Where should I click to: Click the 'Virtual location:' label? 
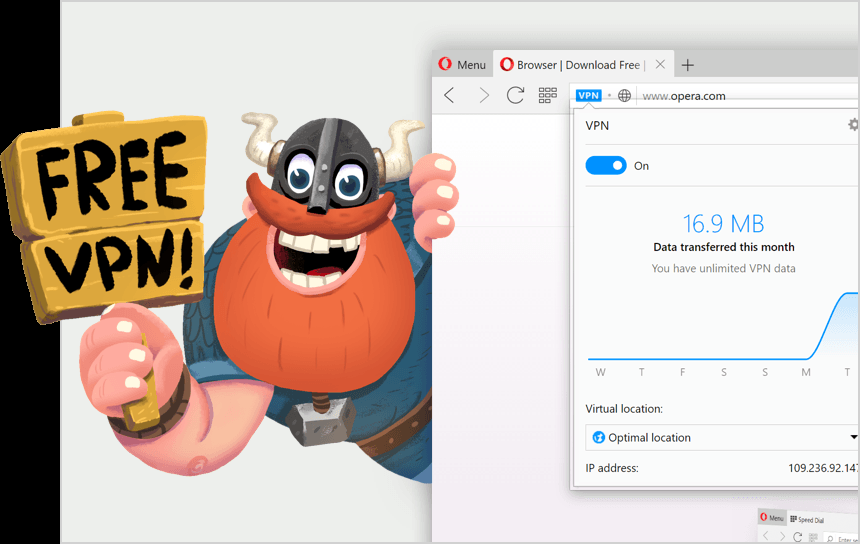coord(624,409)
